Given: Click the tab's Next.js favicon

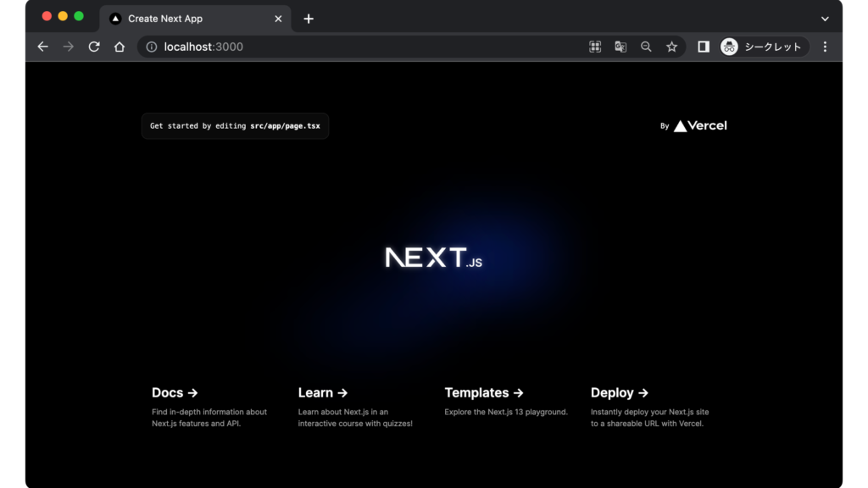Looking at the screenshot, I should (x=115, y=19).
